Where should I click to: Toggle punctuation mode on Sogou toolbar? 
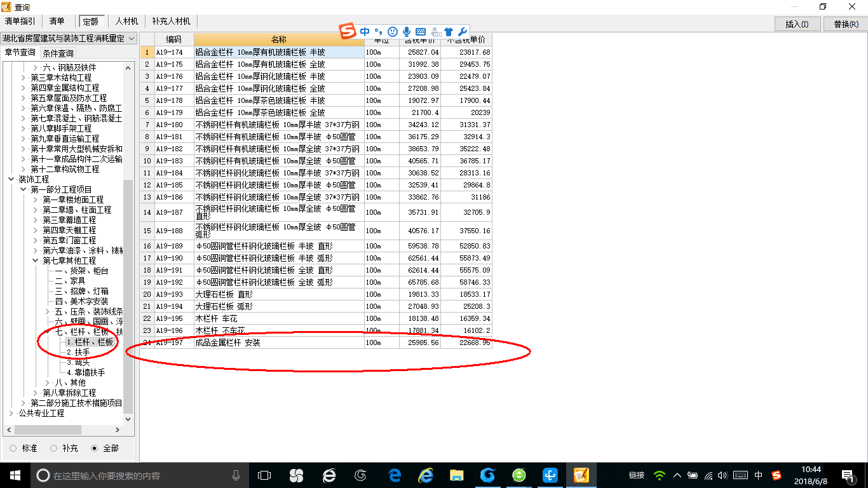pyautogui.click(x=379, y=31)
